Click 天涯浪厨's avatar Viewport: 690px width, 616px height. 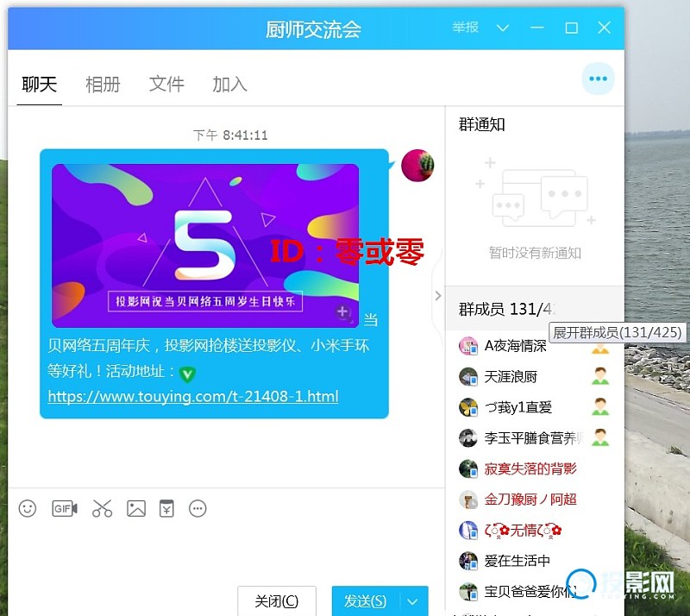[x=468, y=377]
